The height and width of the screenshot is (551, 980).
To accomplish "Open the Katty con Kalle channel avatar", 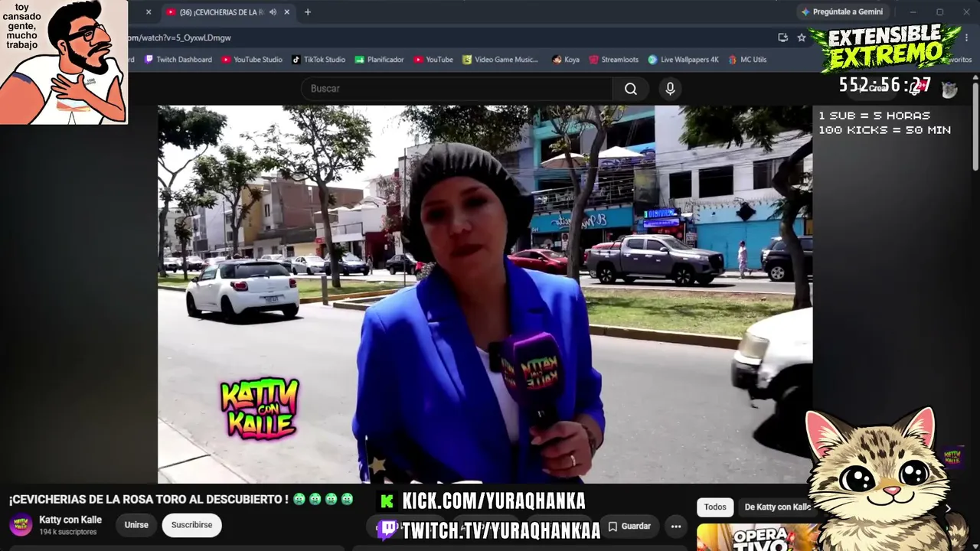I will pos(21,525).
